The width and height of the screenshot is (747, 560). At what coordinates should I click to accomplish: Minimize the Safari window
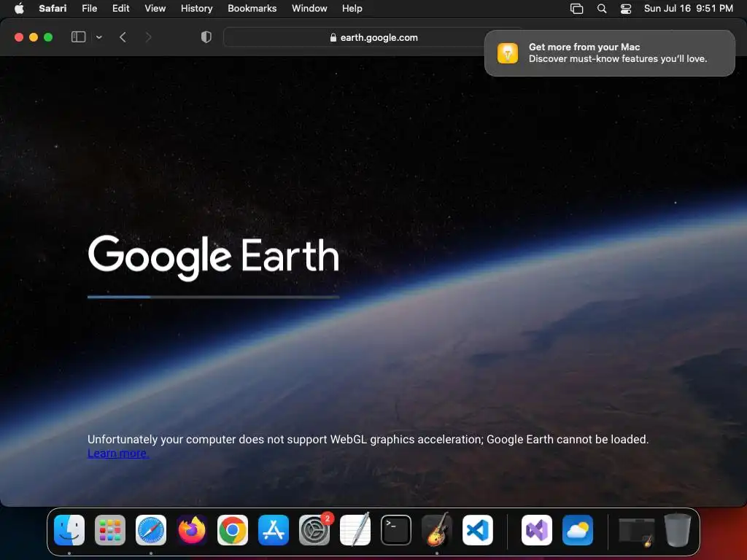(x=34, y=37)
